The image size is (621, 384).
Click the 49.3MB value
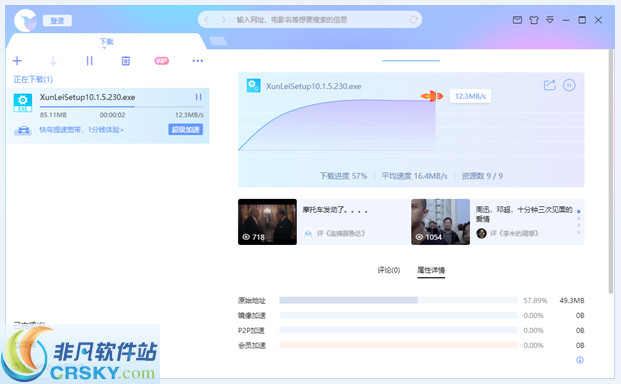(x=572, y=300)
